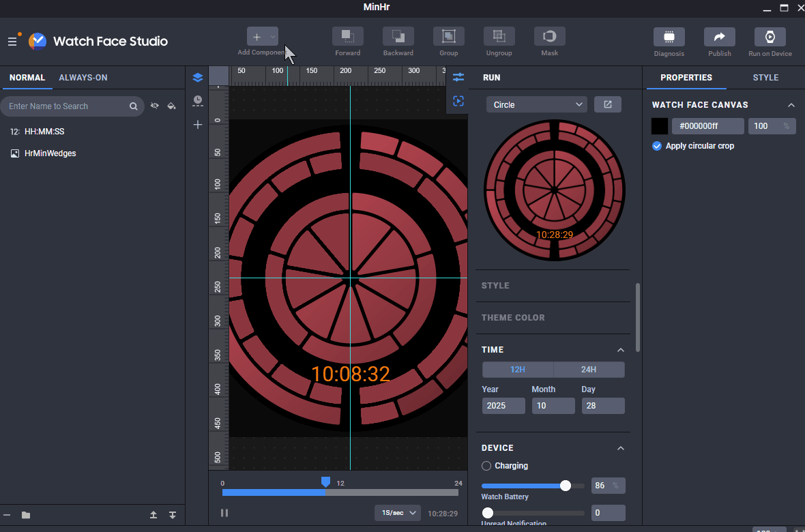Open the 1S/sec playback speed dropdown
This screenshot has height=532, width=805.
(397, 513)
